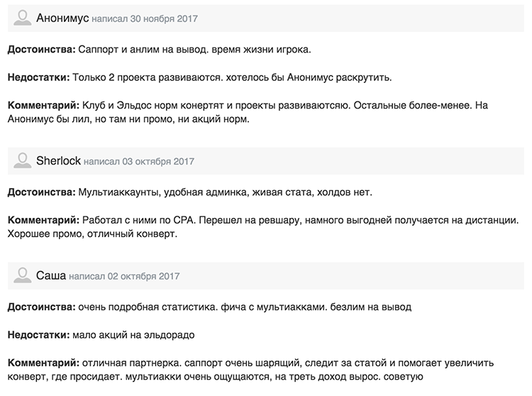Click the text "мало акций на эльдорадо"
The width and height of the screenshot is (532, 396).
133,334
